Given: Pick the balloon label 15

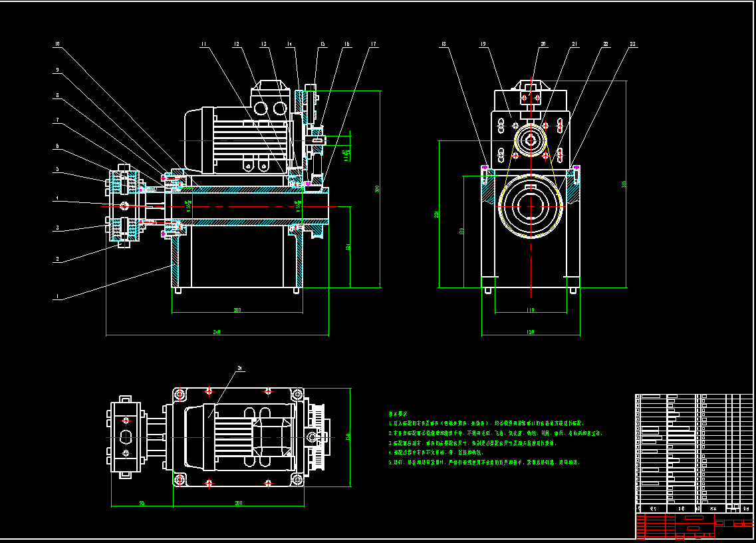Looking at the screenshot, I should click(322, 44).
